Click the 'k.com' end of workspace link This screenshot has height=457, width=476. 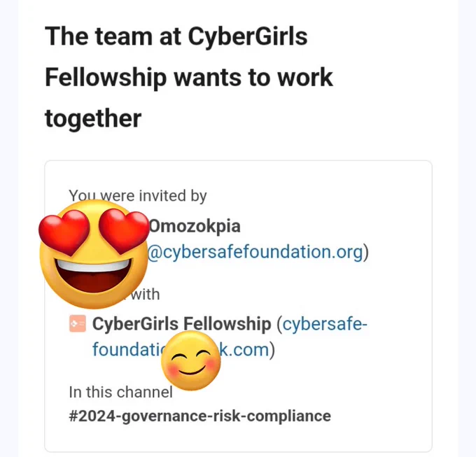(x=244, y=349)
